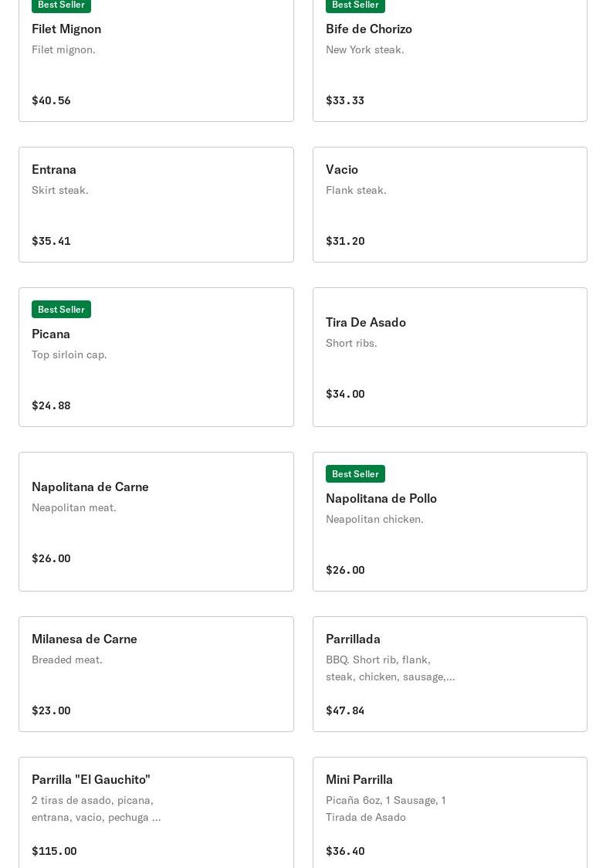
Task: Click the $36.40 Mini Parrilla price
Action: click(x=345, y=851)
